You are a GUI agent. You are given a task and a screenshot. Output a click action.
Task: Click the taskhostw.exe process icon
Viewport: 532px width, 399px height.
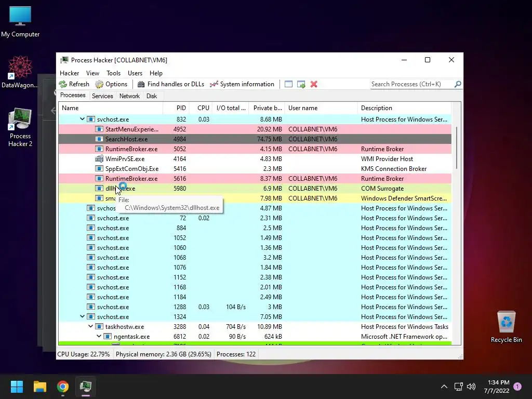[99, 326]
